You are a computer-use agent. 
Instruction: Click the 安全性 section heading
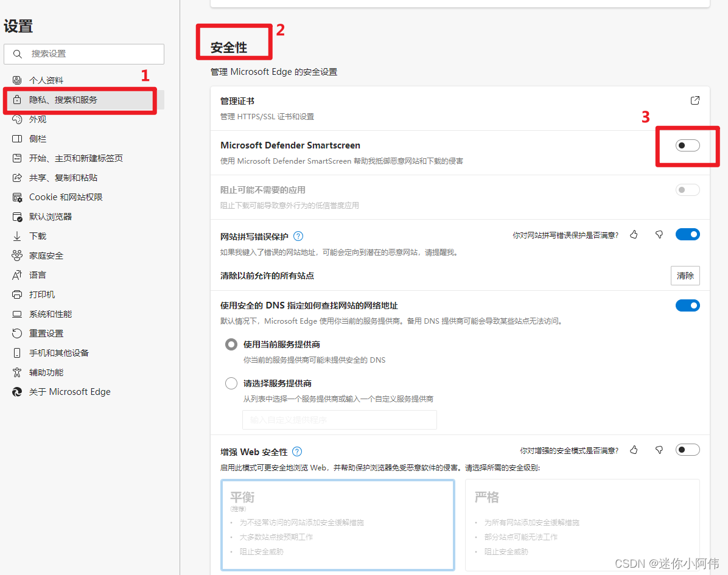coord(229,47)
